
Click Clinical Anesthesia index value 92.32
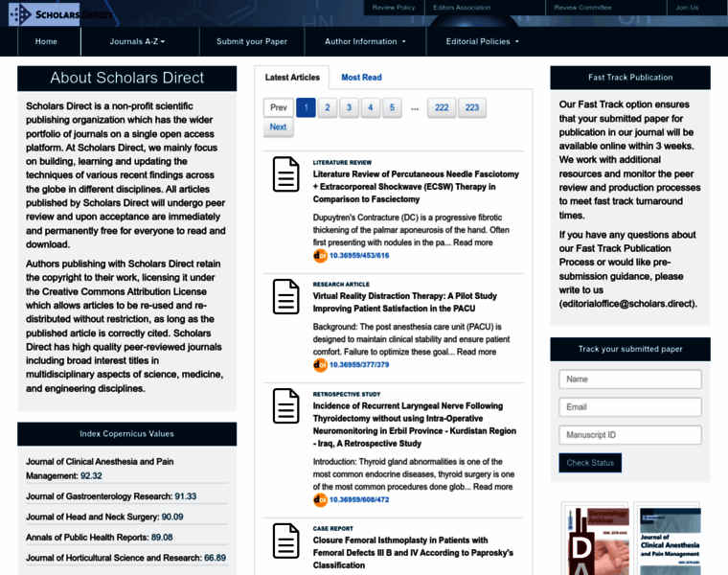pyautogui.click(x=91, y=476)
